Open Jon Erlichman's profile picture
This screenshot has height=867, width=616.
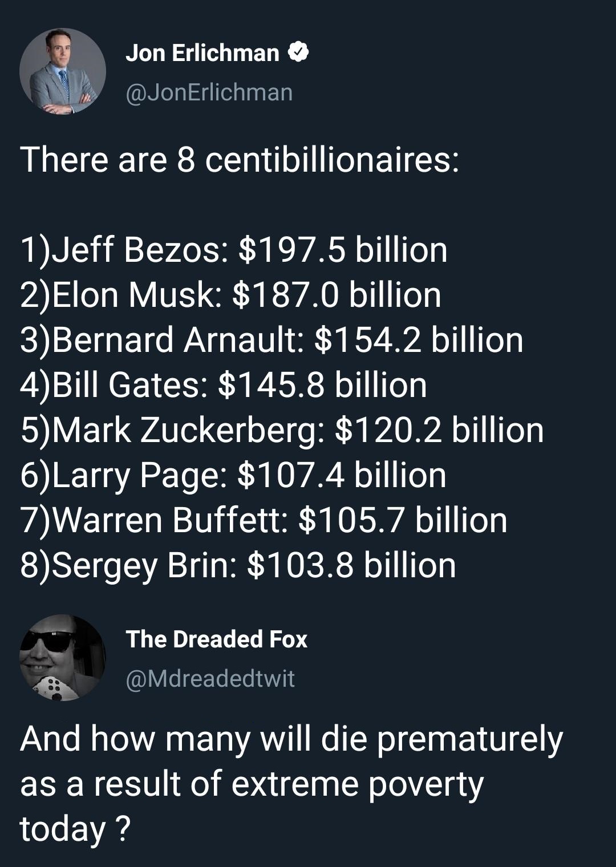[63, 71]
